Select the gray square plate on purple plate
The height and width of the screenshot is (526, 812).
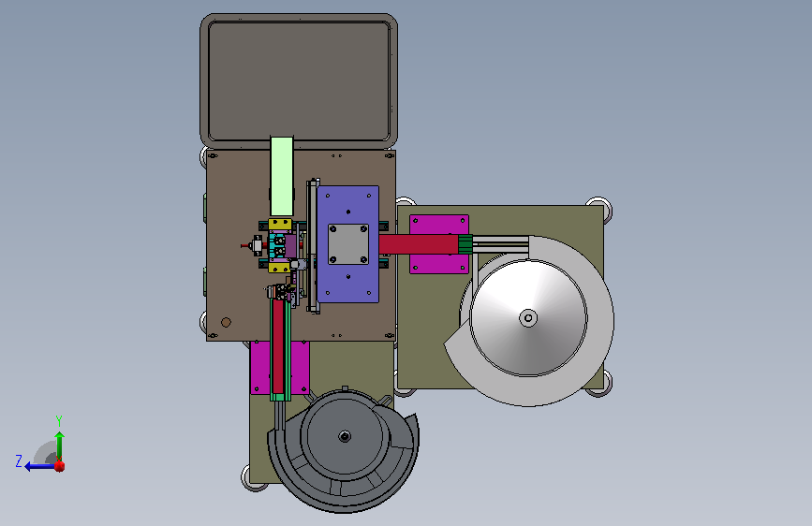[x=348, y=244]
